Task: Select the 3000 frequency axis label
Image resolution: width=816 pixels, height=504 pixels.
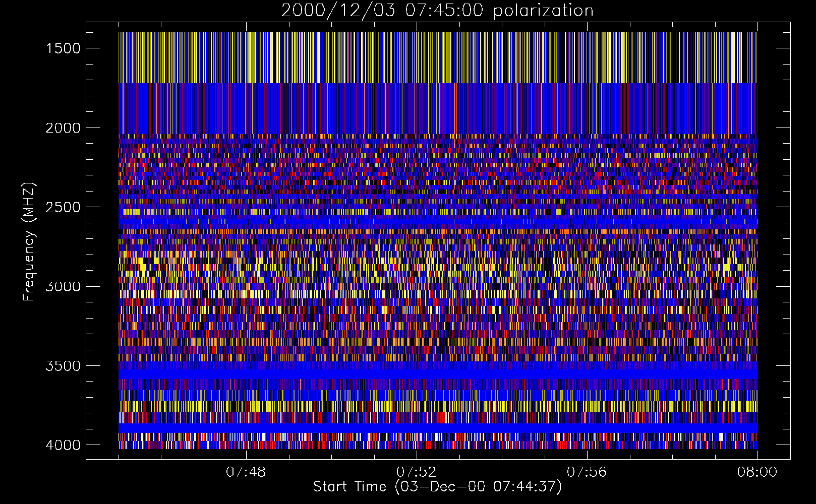Action: click(63, 287)
